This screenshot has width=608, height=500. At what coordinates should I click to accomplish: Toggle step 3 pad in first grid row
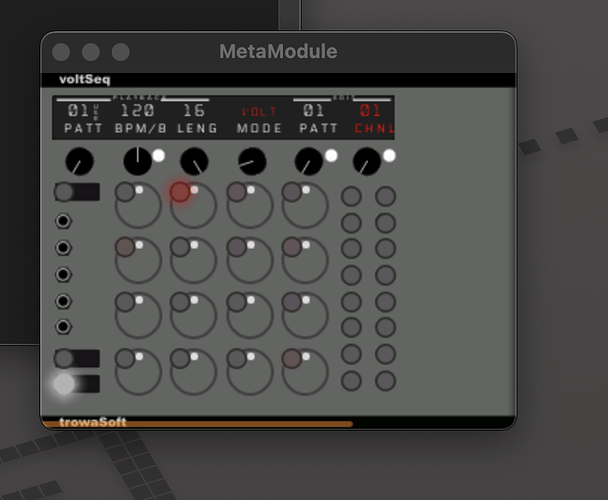point(237,192)
